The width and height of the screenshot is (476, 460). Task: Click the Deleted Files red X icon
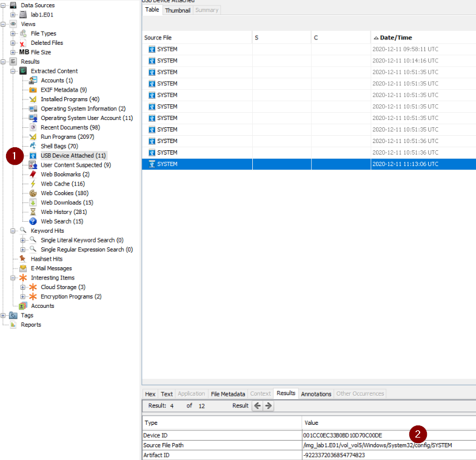(x=23, y=43)
